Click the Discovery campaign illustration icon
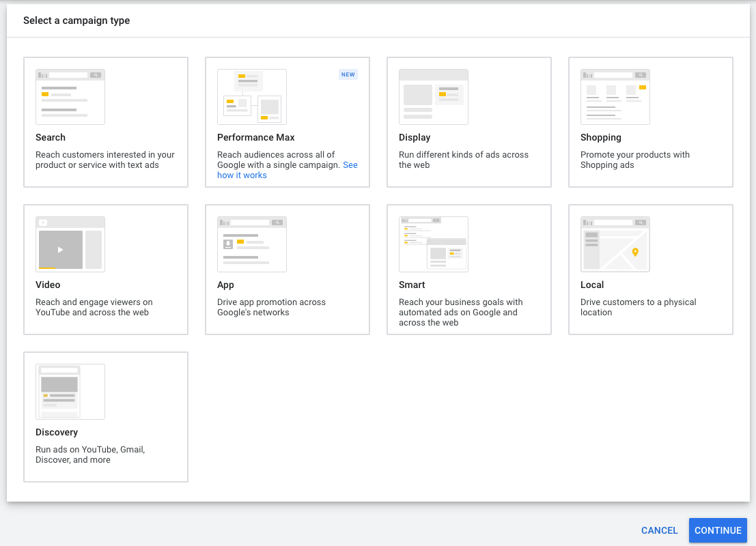The width and height of the screenshot is (756, 546). pos(70,392)
